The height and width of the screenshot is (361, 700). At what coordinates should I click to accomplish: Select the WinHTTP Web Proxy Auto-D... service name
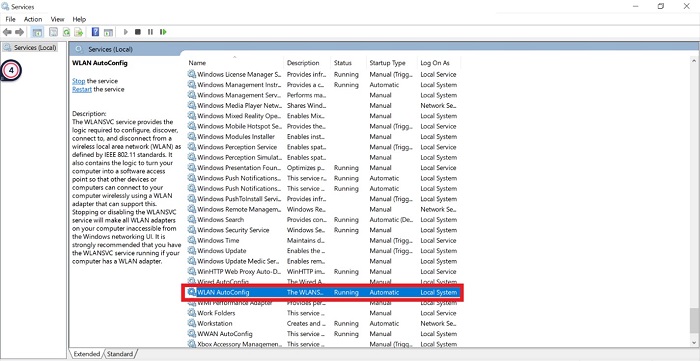click(239, 271)
